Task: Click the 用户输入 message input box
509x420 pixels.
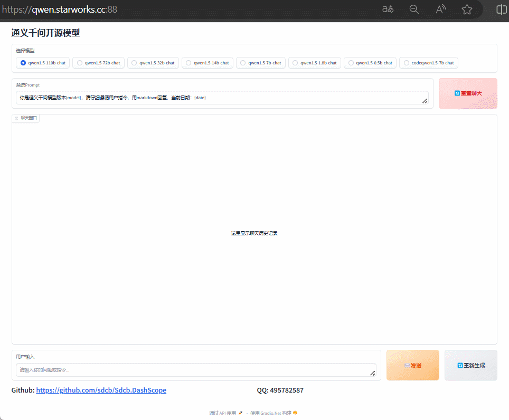Action: [x=196, y=370]
